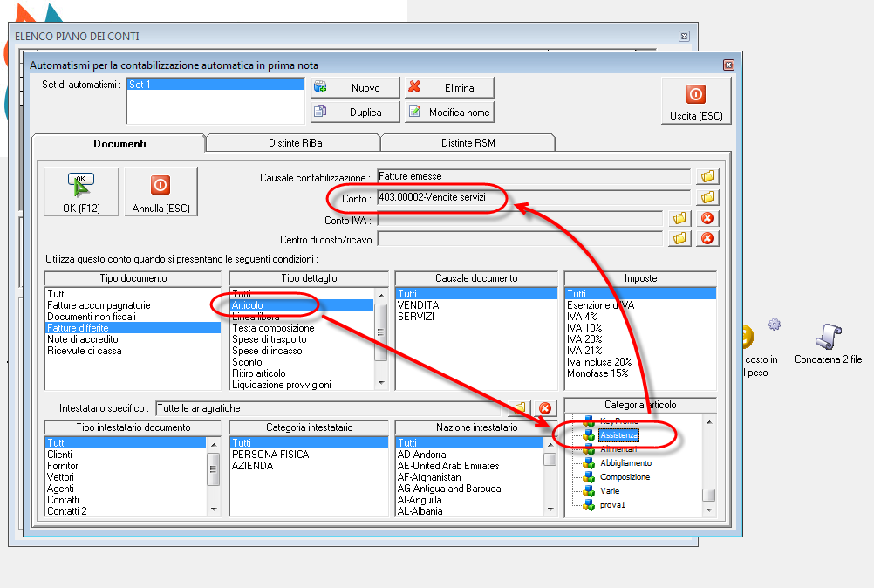Open folder picker for Conto field

pyautogui.click(x=707, y=197)
